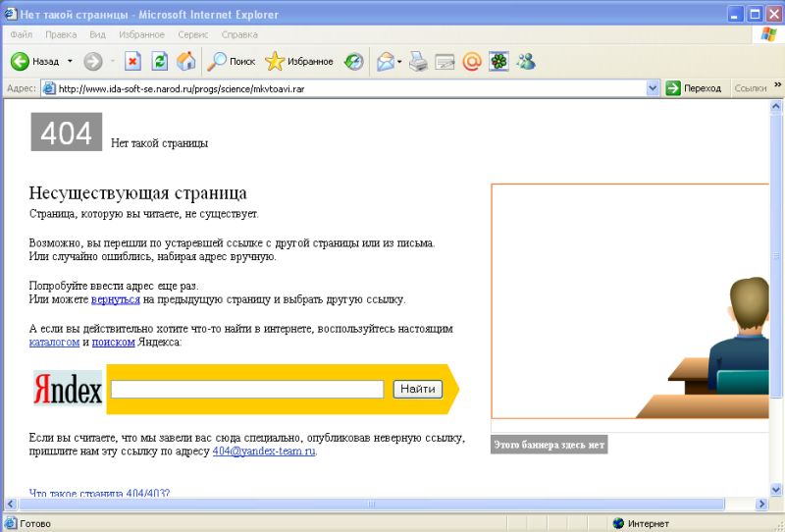The width and height of the screenshot is (785, 532).
Task: Expand the Mail icon dropdown arrow
Action: (x=399, y=62)
